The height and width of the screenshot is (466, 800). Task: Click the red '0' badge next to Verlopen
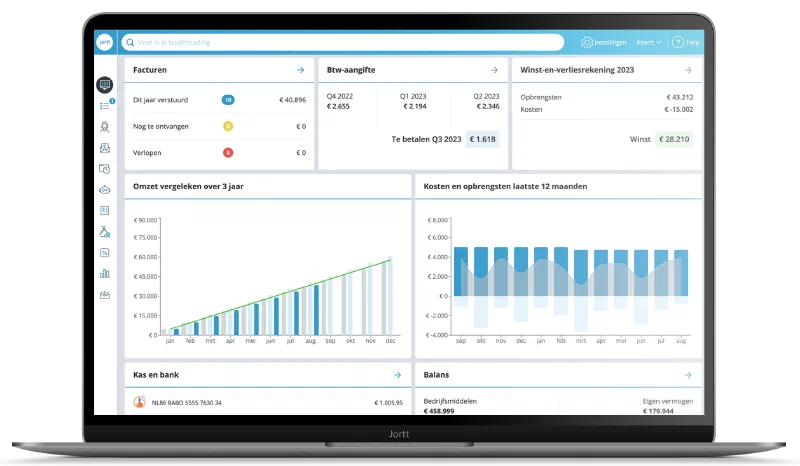point(228,153)
